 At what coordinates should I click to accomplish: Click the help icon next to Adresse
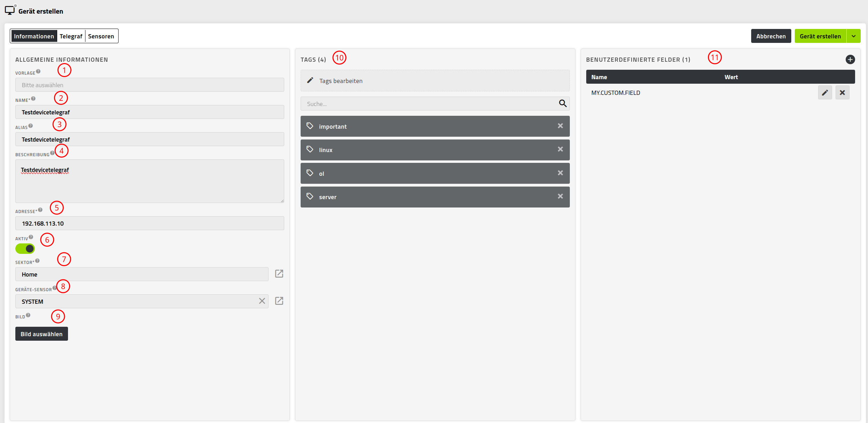pyautogui.click(x=40, y=210)
